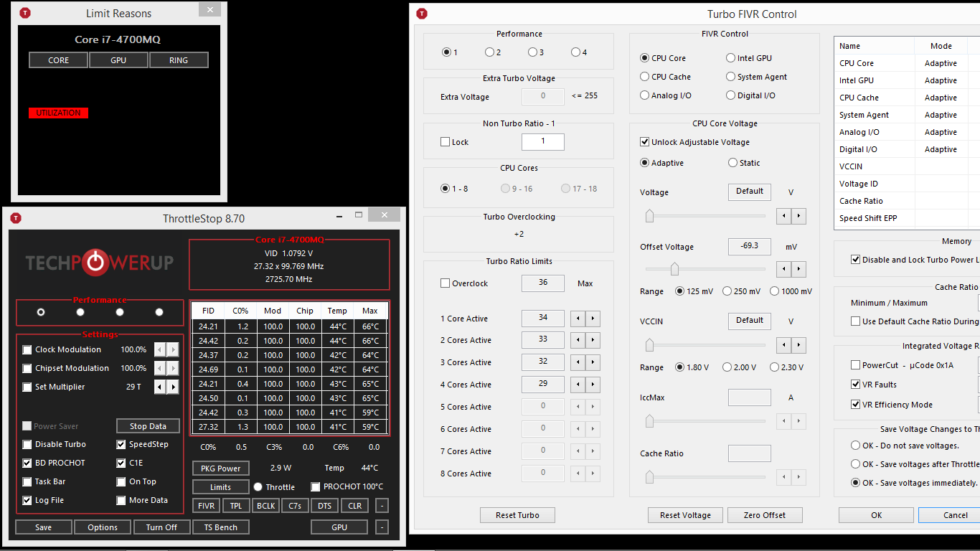Screen dimensions: 980x551
Task: Select the Throttle radio button
Action: [258, 487]
